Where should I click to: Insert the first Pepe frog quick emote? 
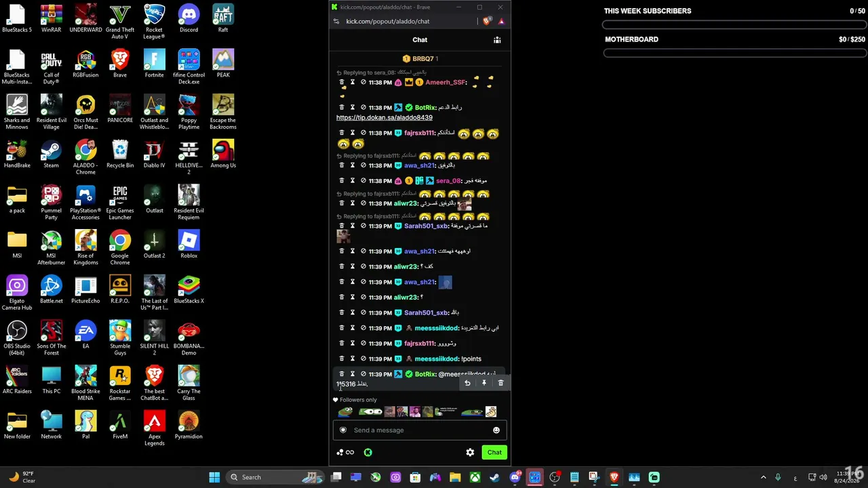coord(345,411)
